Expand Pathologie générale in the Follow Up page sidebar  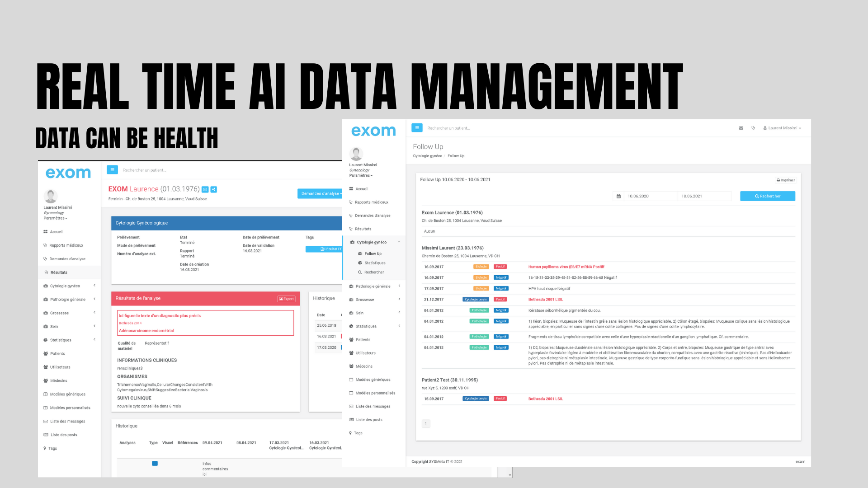[373, 286]
